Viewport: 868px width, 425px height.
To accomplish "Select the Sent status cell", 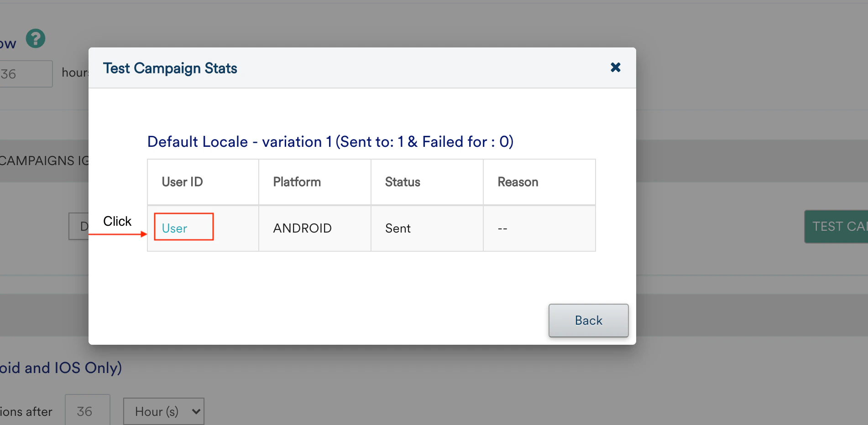I will click(398, 228).
